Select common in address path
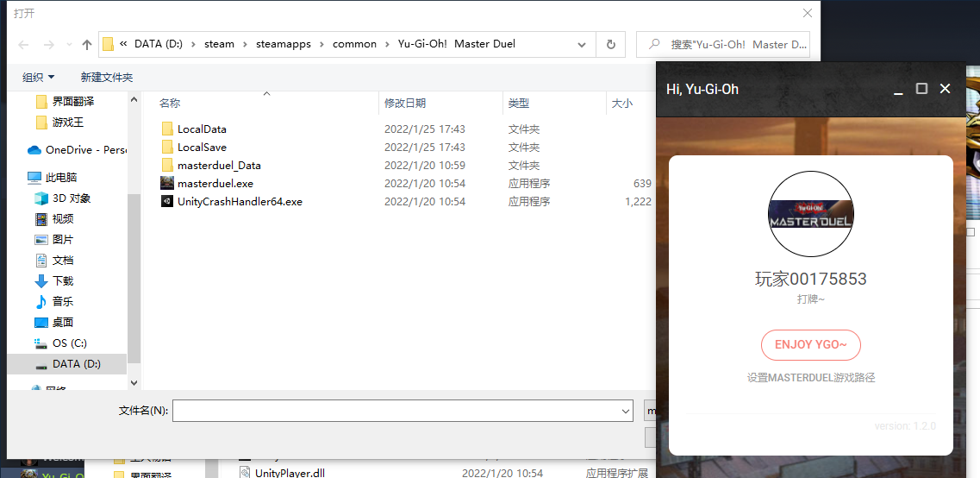This screenshot has height=478, width=980. pyautogui.click(x=354, y=44)
